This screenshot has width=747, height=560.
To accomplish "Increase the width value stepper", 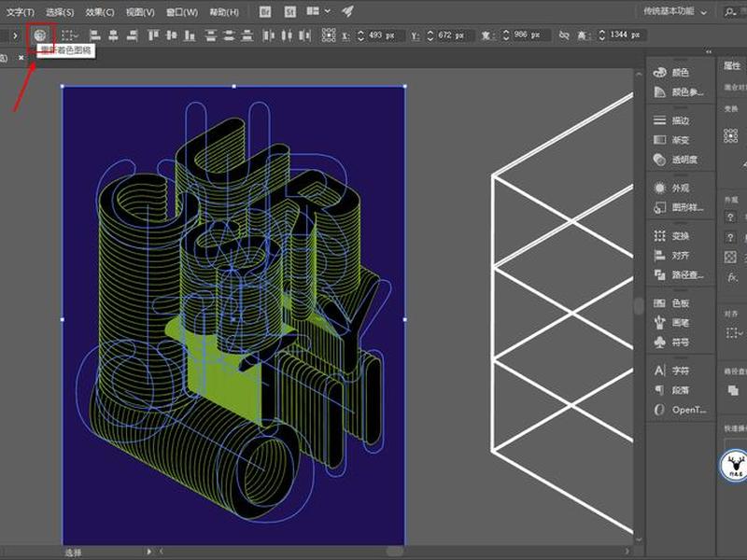I will coord(506,32).
